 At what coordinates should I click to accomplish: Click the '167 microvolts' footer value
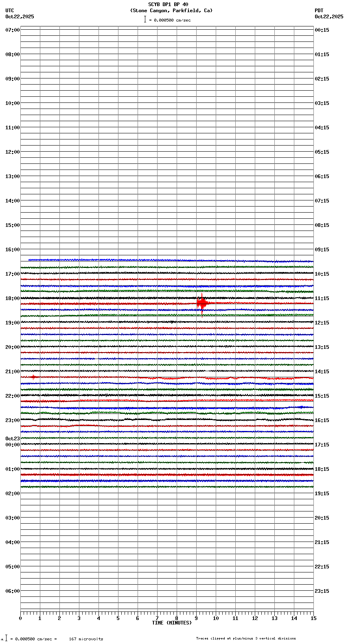pyautogui.click(x=86, y=639)
